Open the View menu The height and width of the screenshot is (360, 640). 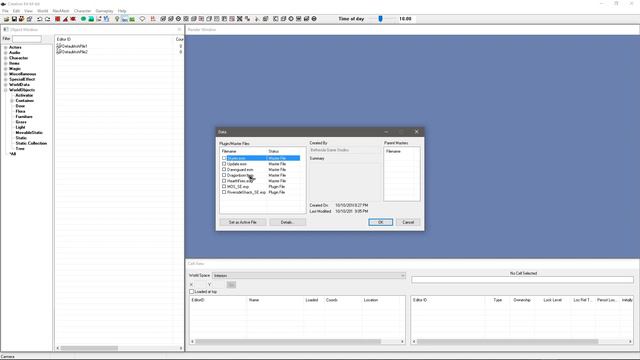pyautogui.click(x=28, y=11)
